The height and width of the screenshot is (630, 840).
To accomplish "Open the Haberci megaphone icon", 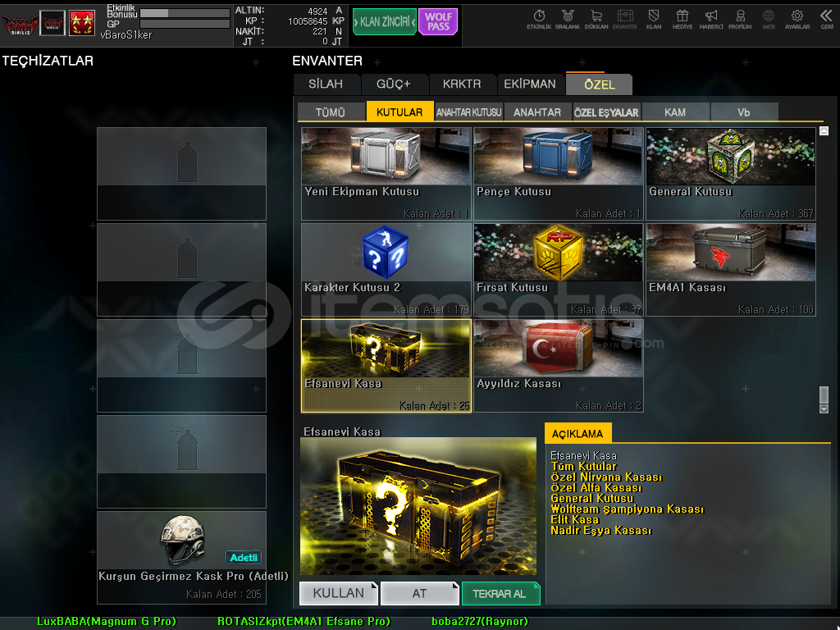I will click(x=711, y=20).
